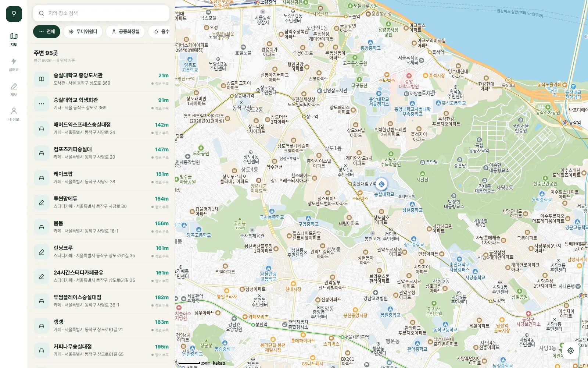Open 커피나무숭실대점 list entry

[x=101, y=350]
